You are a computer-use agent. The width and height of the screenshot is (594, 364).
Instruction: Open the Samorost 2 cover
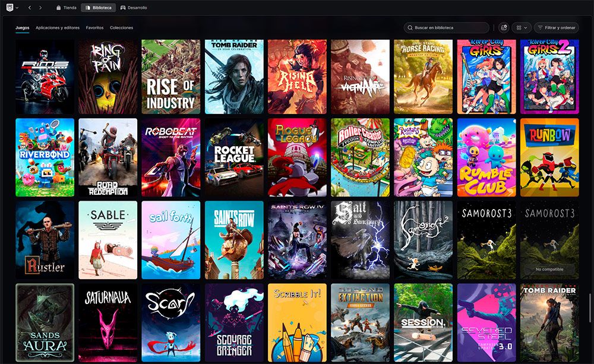[424, 240]
